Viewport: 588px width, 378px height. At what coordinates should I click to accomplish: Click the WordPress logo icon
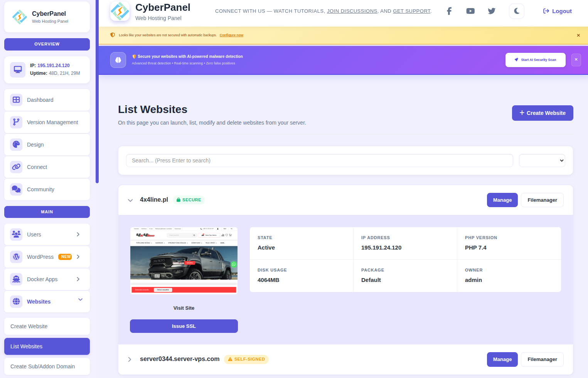(16, 257)
